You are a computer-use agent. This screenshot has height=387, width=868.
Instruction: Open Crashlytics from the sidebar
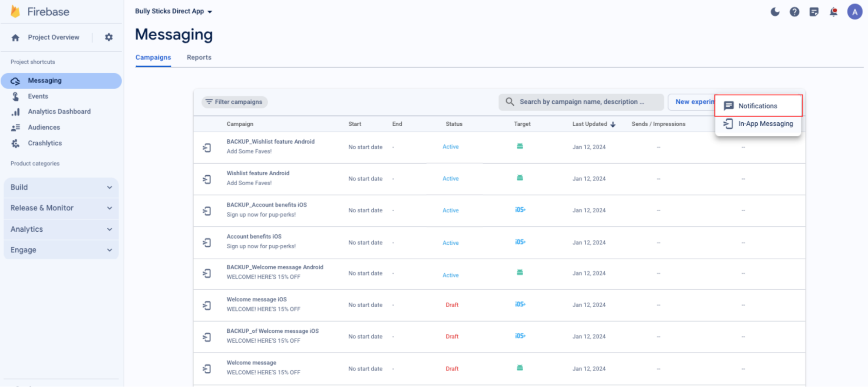pos(45,143)
